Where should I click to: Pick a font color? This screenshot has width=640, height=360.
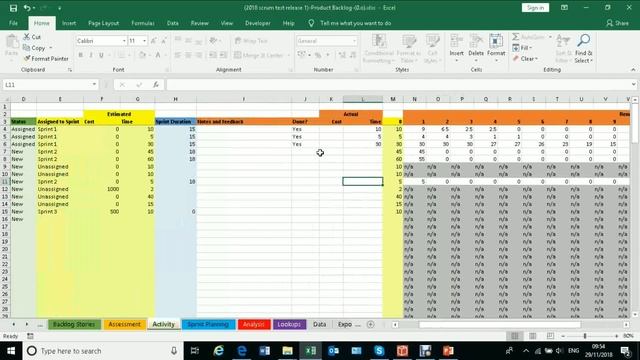(x=158, y=55)
